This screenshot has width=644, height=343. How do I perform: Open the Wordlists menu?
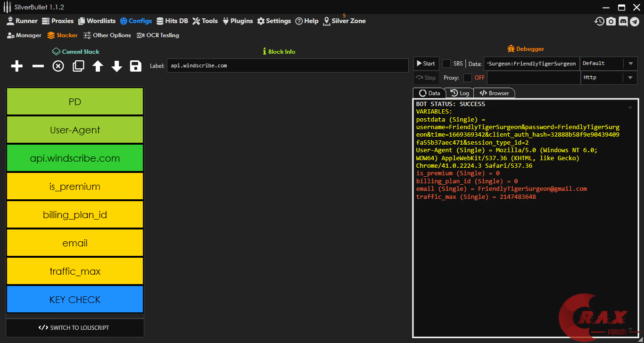coord(97,21)
